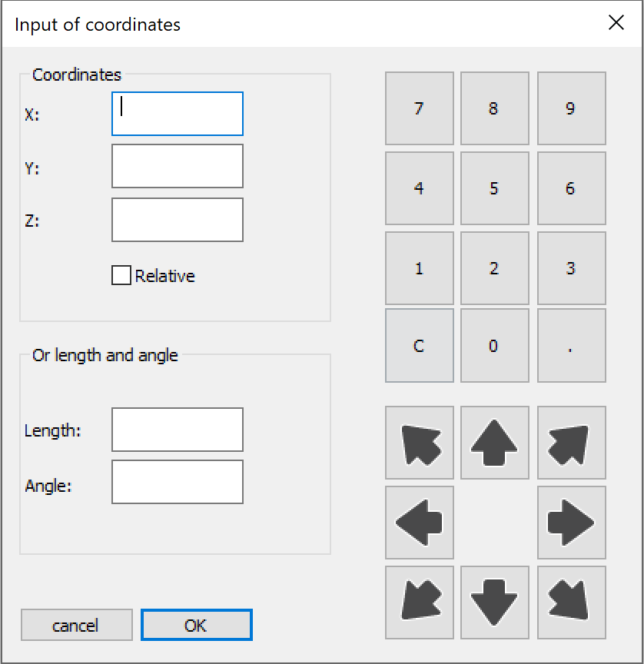Close the Input of coordinates dialog
This screenshot has height=664, width=644.
tap(616, 23)
